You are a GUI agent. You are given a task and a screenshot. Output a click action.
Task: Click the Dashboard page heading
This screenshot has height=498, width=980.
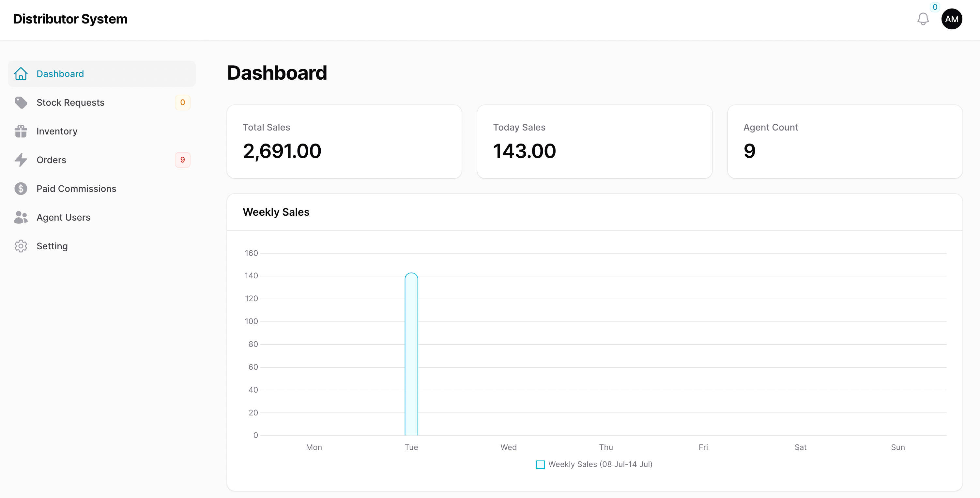tap(277, 73)
